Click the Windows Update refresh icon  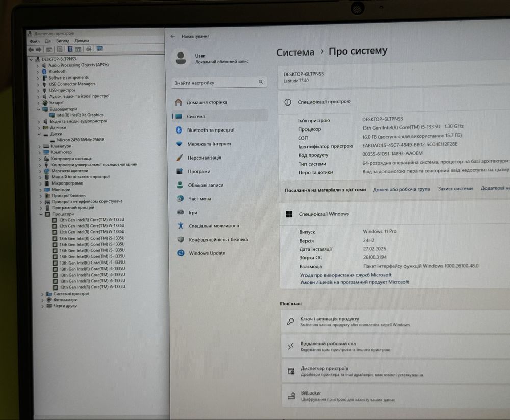pyautogui.click(x=181, y=253)
